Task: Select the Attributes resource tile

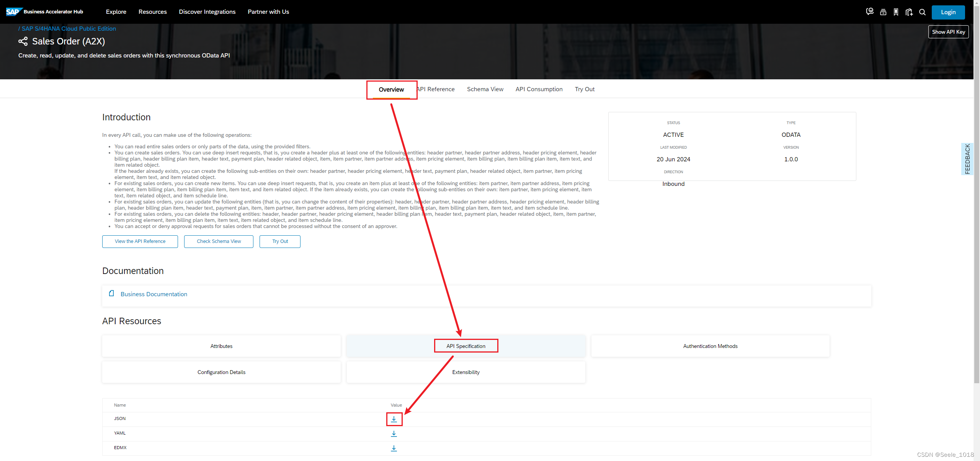Action: coord(221,346)
